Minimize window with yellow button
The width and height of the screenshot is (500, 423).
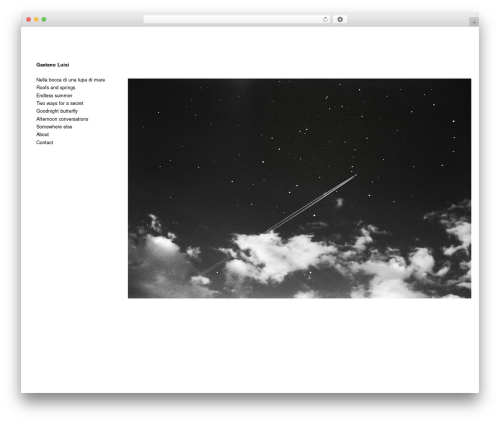[36, 19]
